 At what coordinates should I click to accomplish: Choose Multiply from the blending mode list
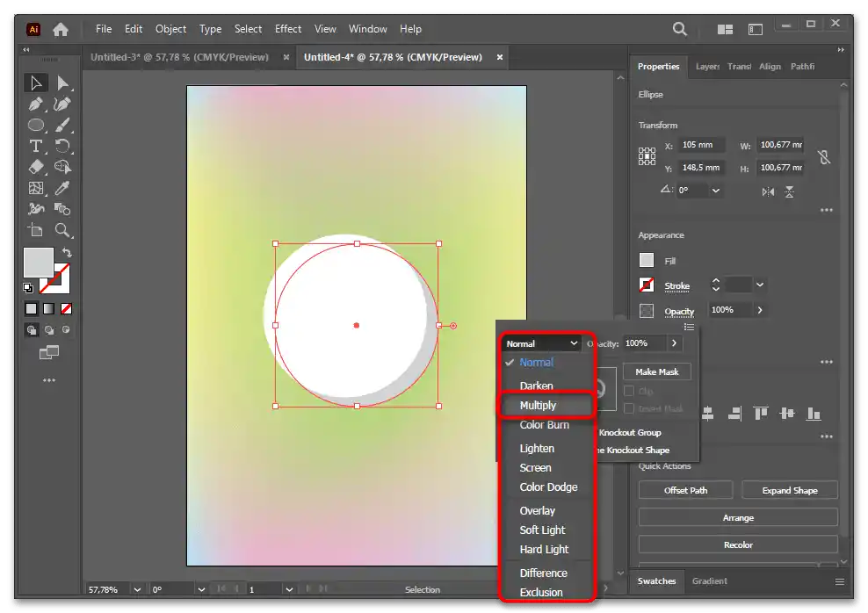[538, 406]
